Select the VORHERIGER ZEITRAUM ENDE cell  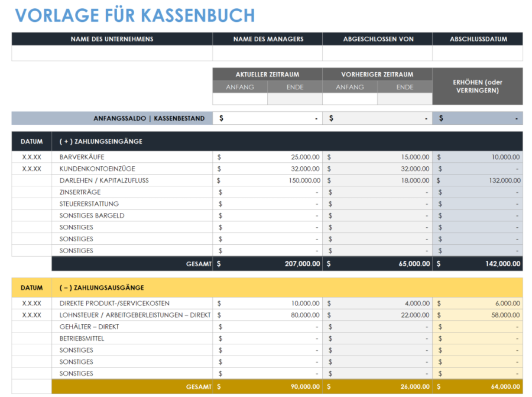point(405,99)
